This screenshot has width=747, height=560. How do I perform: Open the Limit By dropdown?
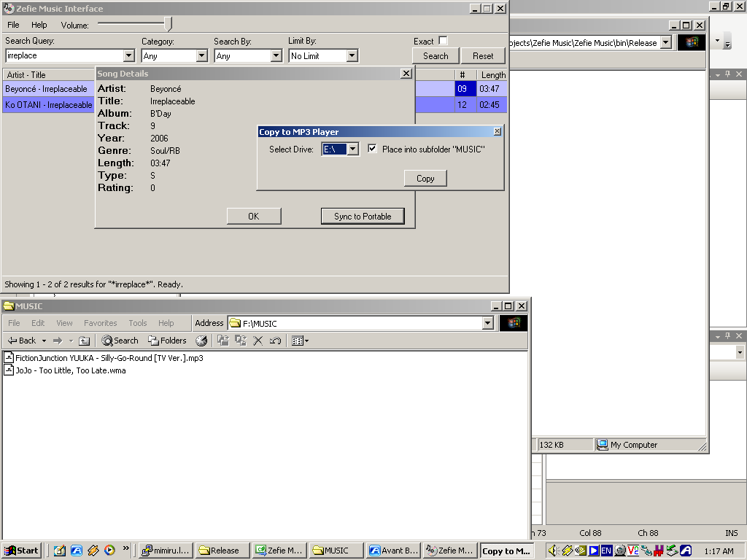[352, 55]
